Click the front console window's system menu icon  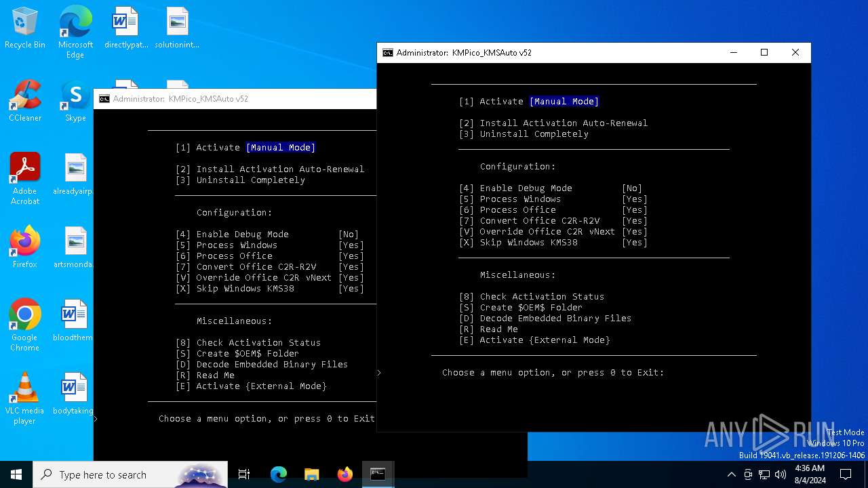click(388, 53)
